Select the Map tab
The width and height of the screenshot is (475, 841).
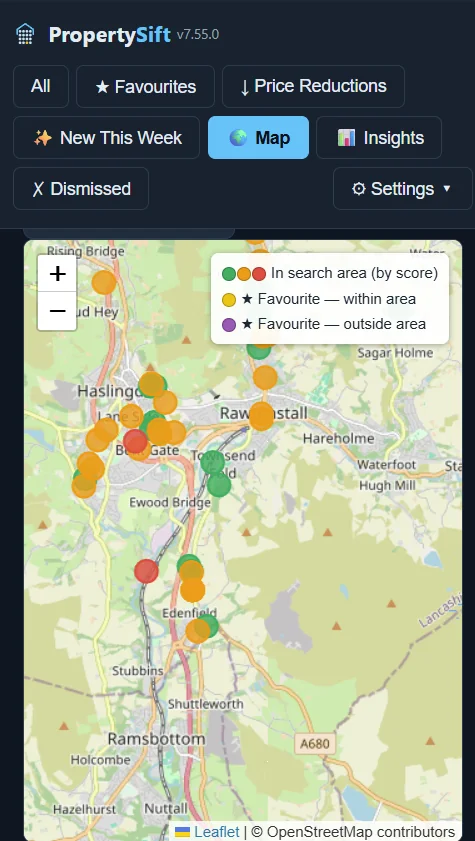pyautogui.click(x=258, y=137)
